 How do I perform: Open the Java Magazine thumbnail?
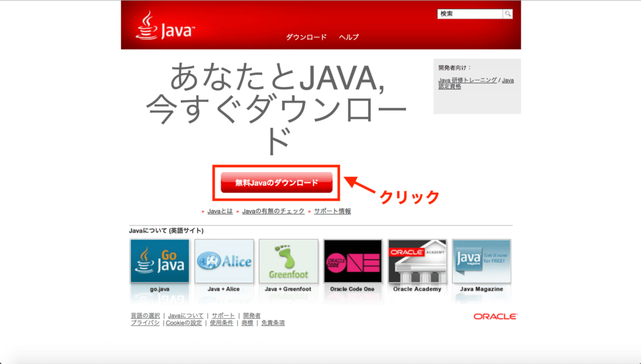481,261
